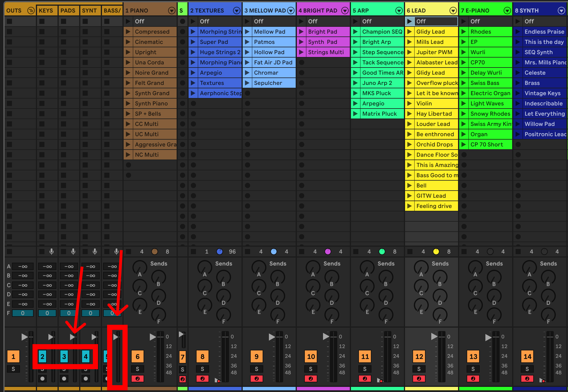The height and width of the screenshot is (392, 568).
Task: Click the 2 TEXTURES blue pan knob
Action: (220, 252)
